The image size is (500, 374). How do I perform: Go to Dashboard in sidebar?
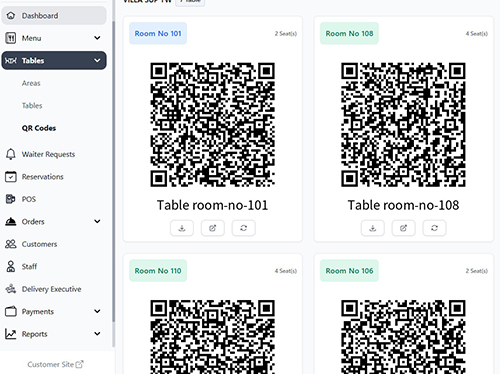point(54,15)
